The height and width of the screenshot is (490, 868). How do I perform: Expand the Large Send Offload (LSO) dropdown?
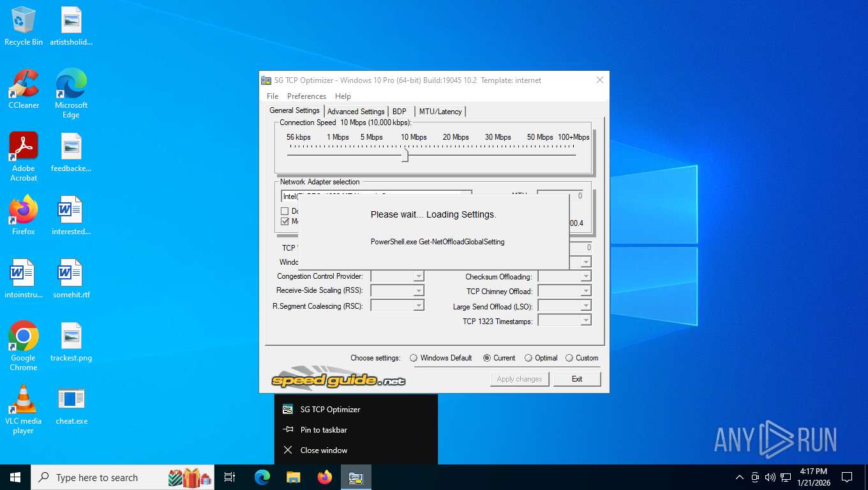[x=586, y=306]
